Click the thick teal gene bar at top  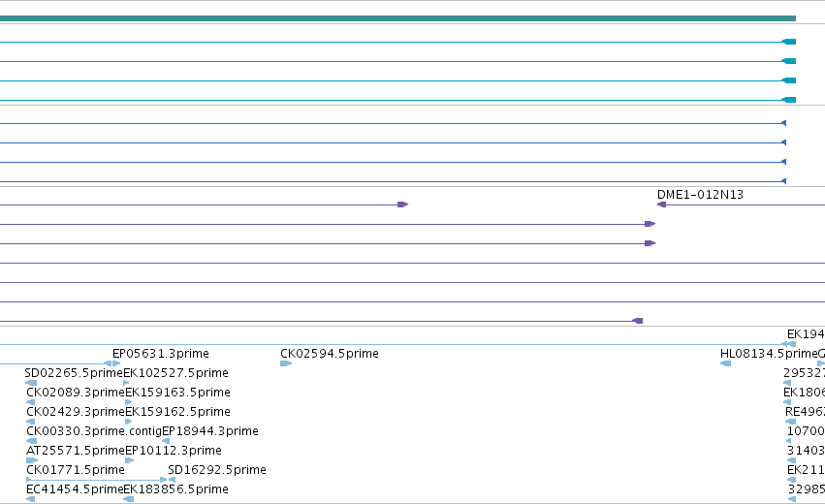[397, 18]
